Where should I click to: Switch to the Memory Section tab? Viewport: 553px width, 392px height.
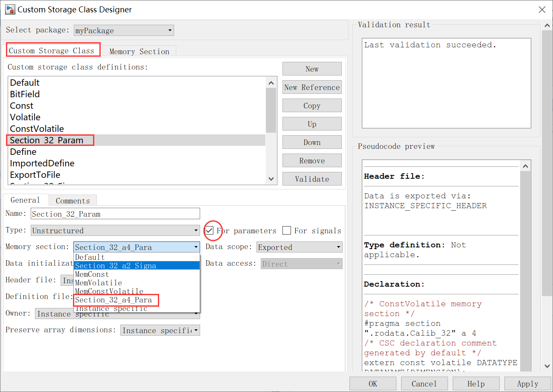point(139,51)
